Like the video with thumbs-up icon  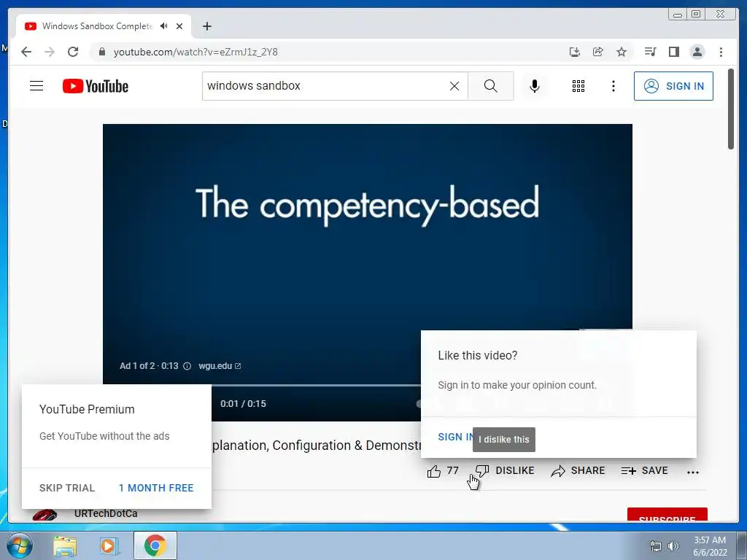click(x=433, y=472)
